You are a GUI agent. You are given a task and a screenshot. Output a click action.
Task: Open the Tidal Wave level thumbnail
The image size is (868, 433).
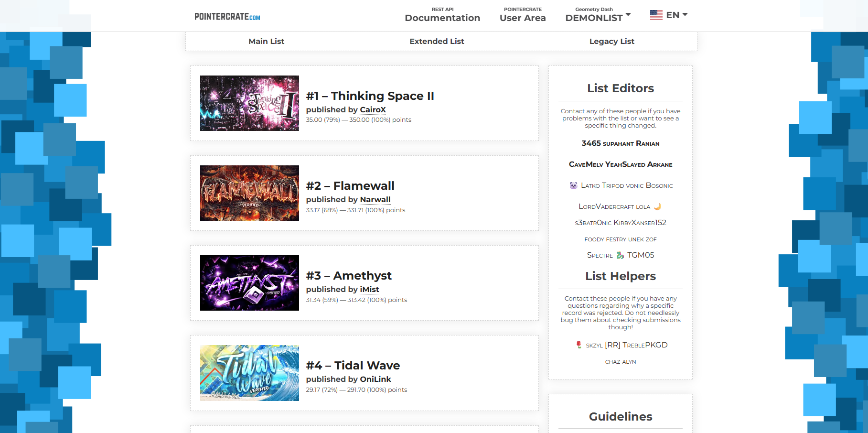pyautogui.click(x=249, y=373)
